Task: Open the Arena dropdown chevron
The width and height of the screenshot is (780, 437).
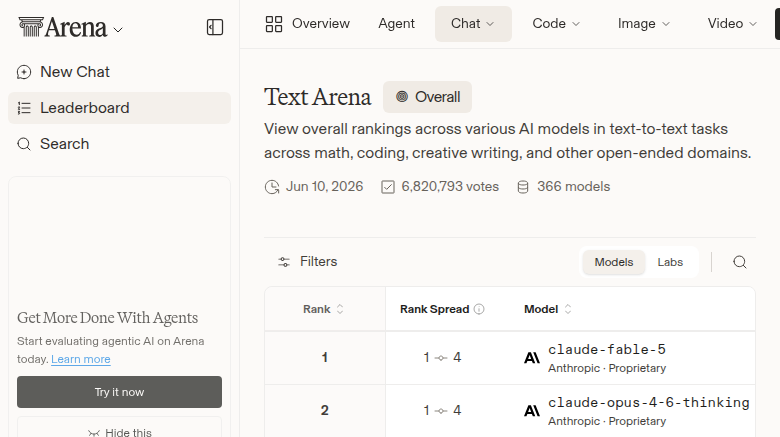Action: pyautogui.click(x=118, y=30)
